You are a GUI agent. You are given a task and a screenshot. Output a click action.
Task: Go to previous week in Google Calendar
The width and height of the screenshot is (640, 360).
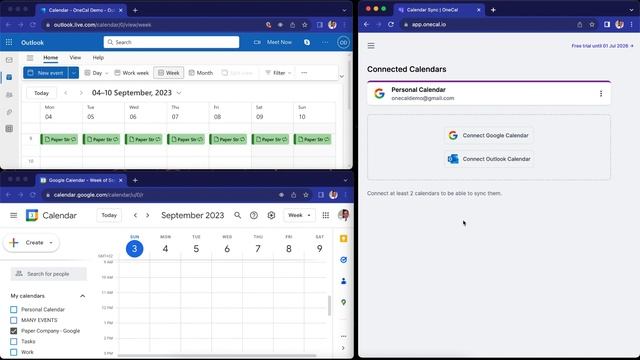tap(135, 215)
